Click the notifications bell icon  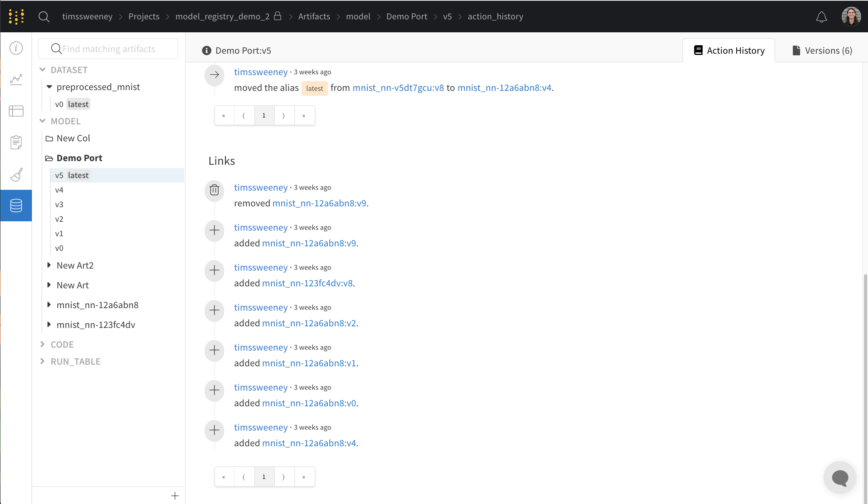coord(821,17)
